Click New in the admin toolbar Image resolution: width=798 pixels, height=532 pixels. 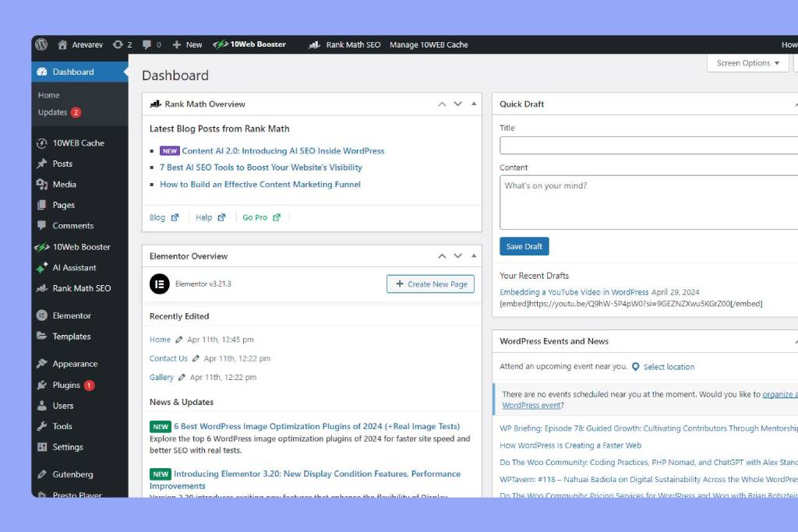[x=187, y=44]
